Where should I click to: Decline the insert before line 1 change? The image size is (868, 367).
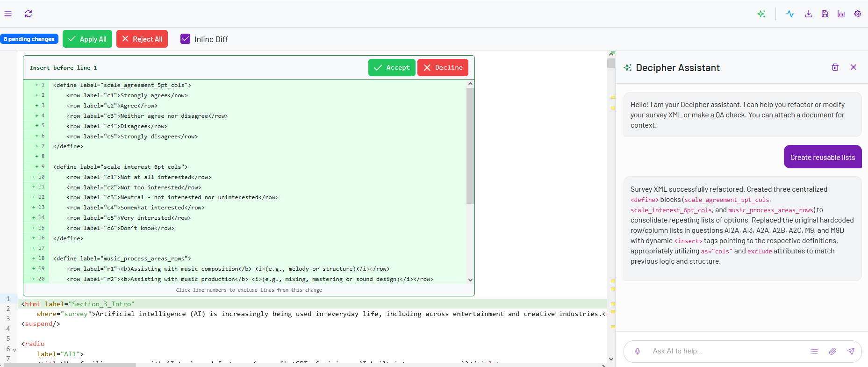[x=443, y=67]
